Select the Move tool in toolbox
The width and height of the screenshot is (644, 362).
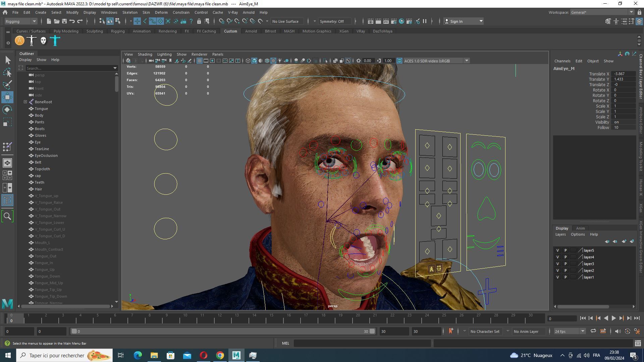coord(7,97)
